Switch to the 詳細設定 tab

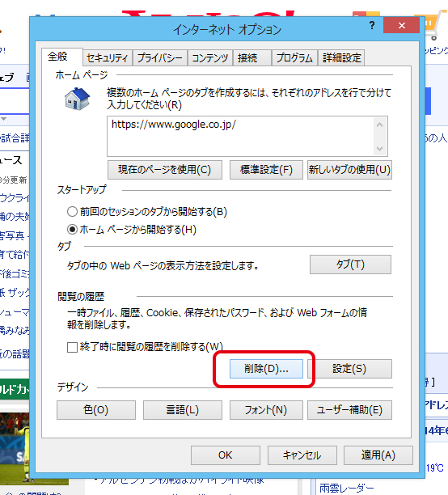click(341, 57)
